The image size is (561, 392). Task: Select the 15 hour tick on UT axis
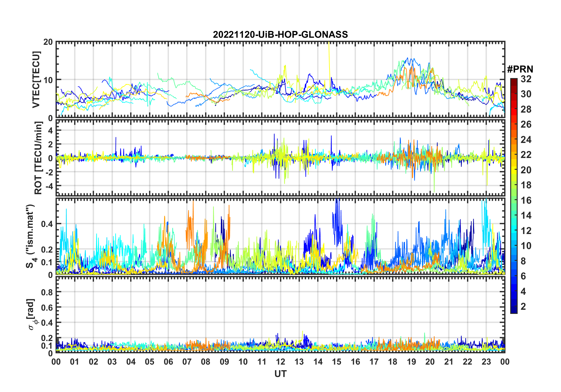(x=337, y=362)
